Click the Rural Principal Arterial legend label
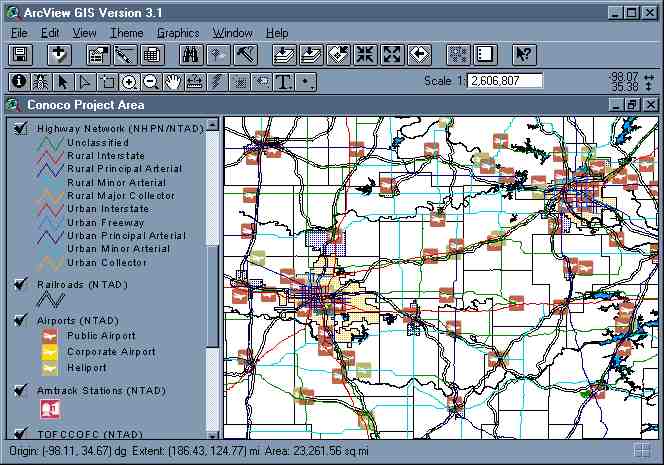This screenshot has width=664, height=465. (x=124, y=169)
